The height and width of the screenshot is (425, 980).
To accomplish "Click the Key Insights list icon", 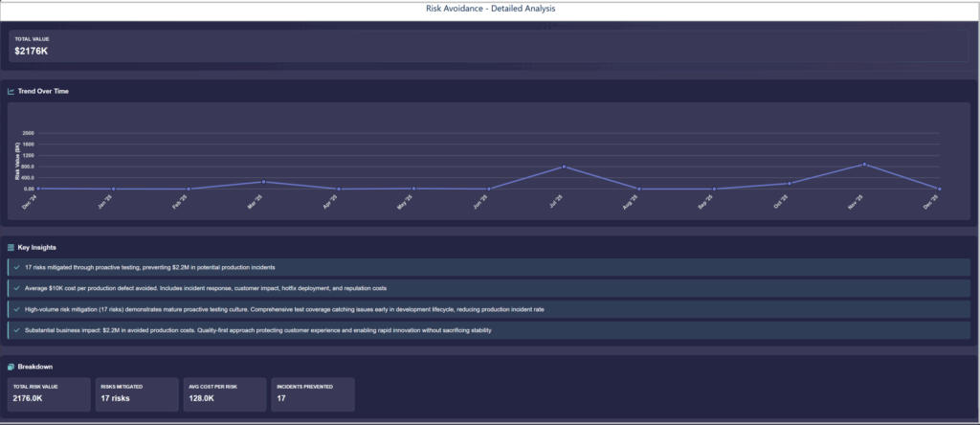I will coord(11,247).
